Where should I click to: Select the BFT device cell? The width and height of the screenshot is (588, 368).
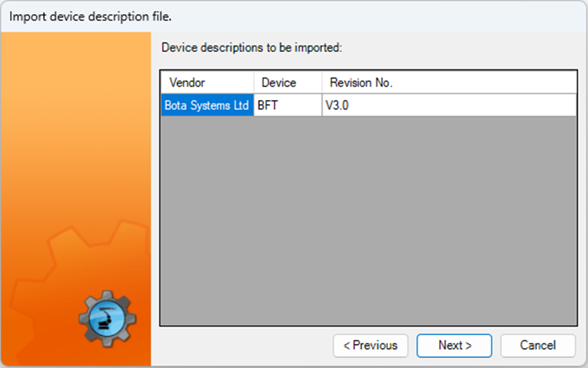tap(287, 105)
